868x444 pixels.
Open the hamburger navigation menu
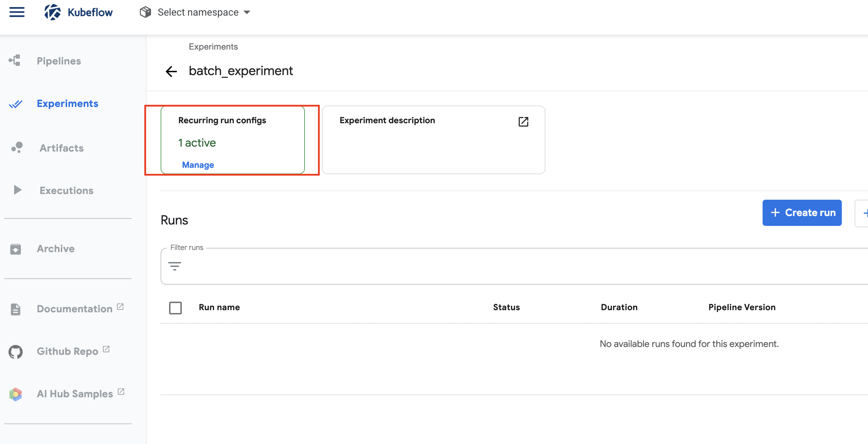(17, 12)
